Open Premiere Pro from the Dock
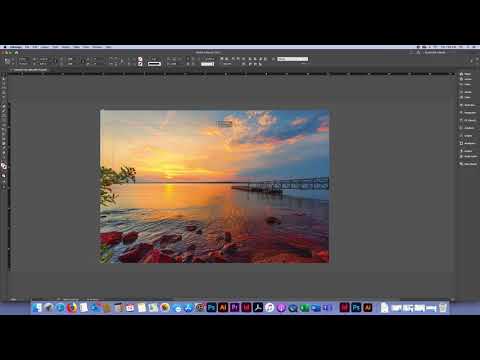The image size is (480, 360). point(235,307)
